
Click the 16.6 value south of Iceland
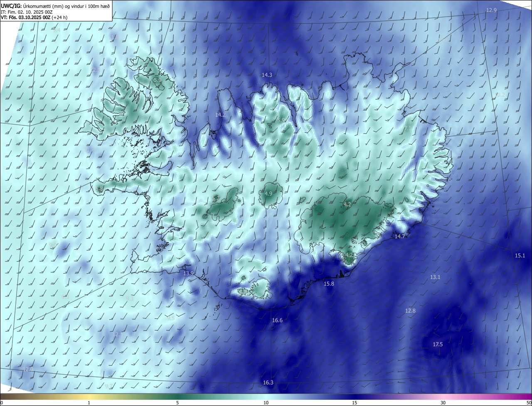(277, 320)
